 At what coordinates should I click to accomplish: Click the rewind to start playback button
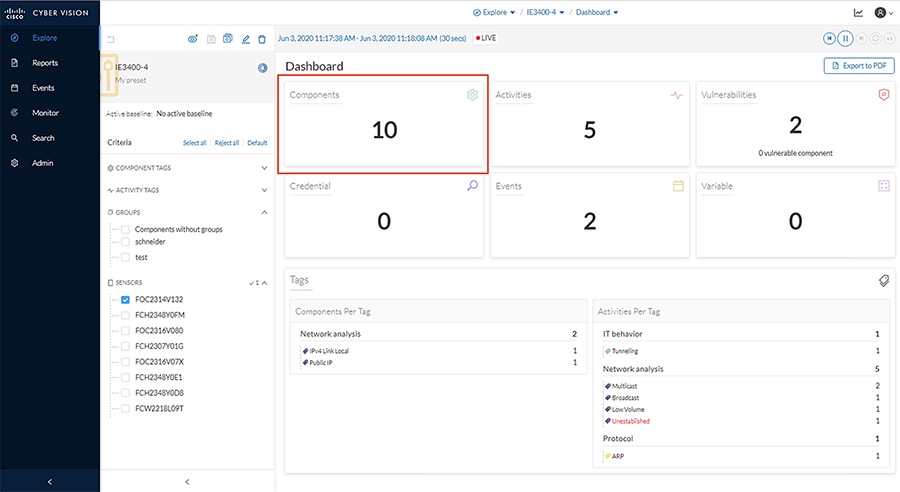coord(829,38)
